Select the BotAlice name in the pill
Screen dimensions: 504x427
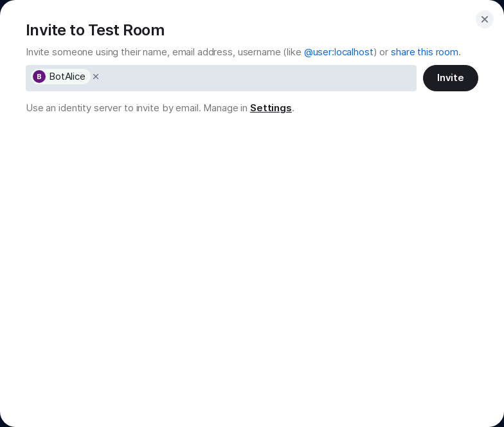(67, 77)
